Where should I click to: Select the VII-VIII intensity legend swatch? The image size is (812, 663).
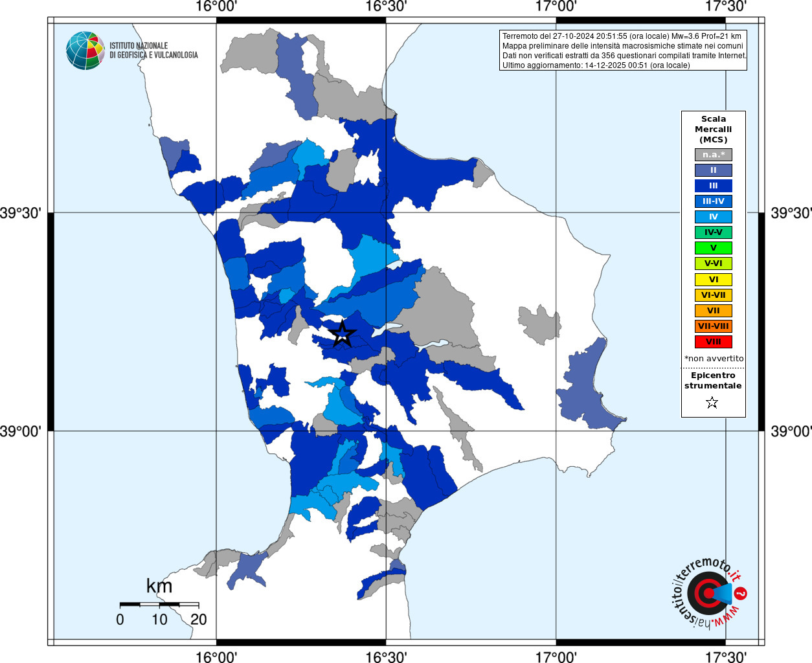(x=714, y=326)
